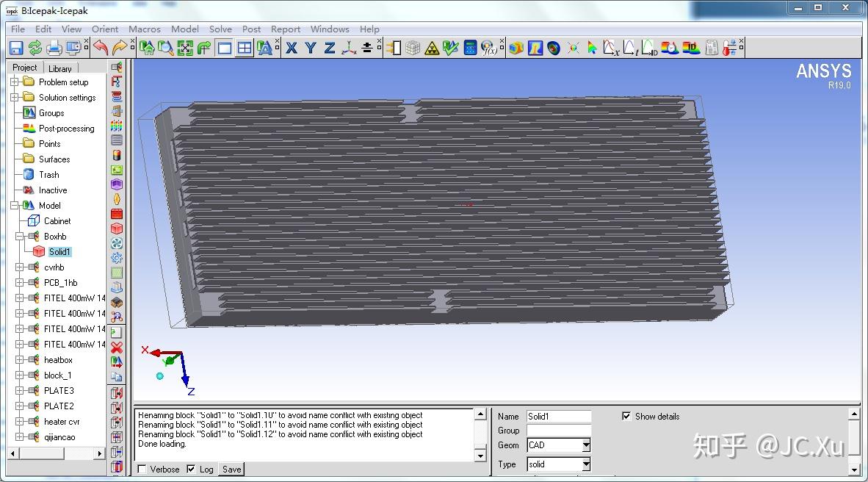
Task: Click the red X delete icon
Action: 116,347
